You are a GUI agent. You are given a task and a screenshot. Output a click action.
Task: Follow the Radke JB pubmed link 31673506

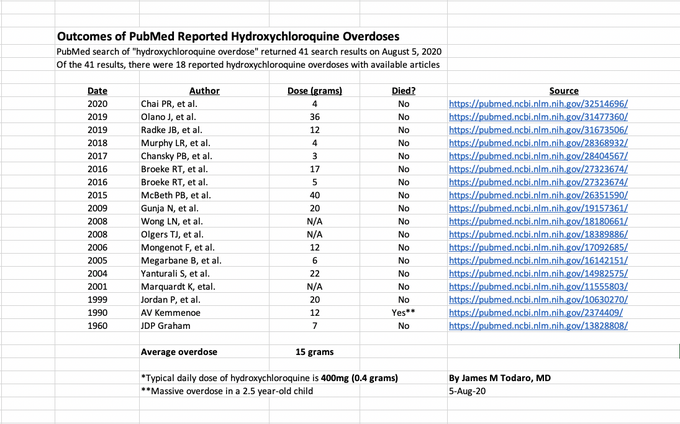(x=538, y=130)
